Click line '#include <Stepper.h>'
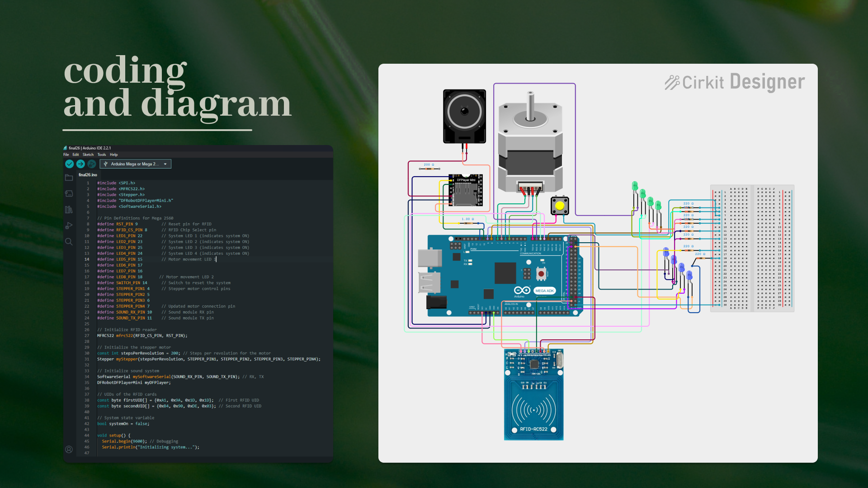 click(121, 195)
